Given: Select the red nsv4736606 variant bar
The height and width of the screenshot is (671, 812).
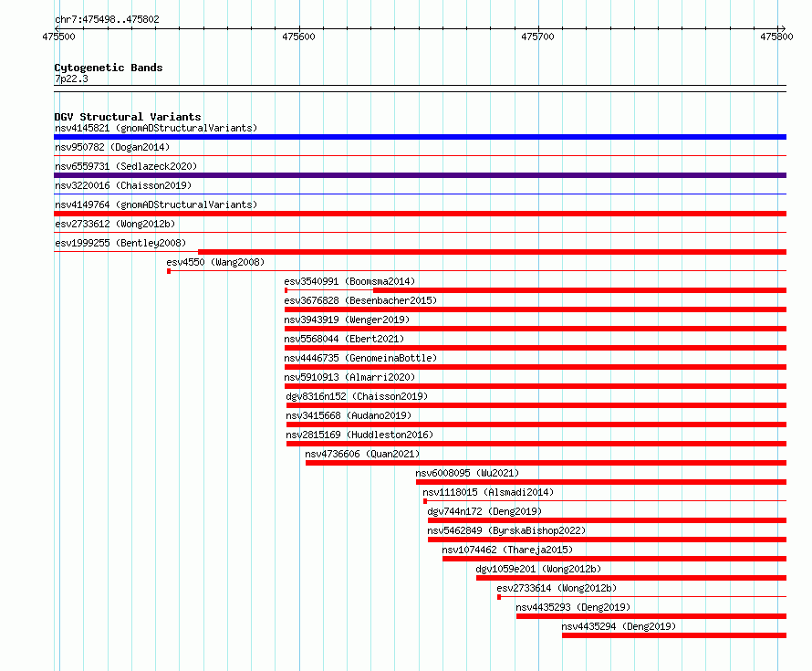Looking at the screenshot, I should click(x=546, y=463).
